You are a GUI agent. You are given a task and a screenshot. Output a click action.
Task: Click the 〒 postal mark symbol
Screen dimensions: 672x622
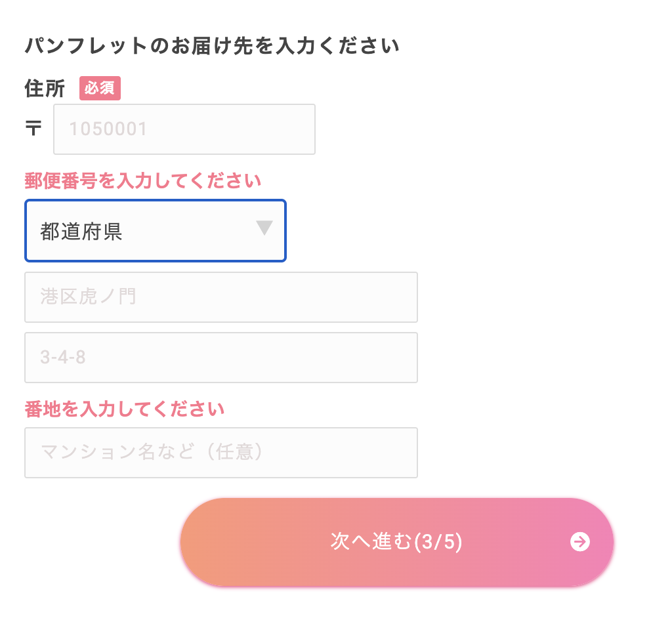(33, 129)
